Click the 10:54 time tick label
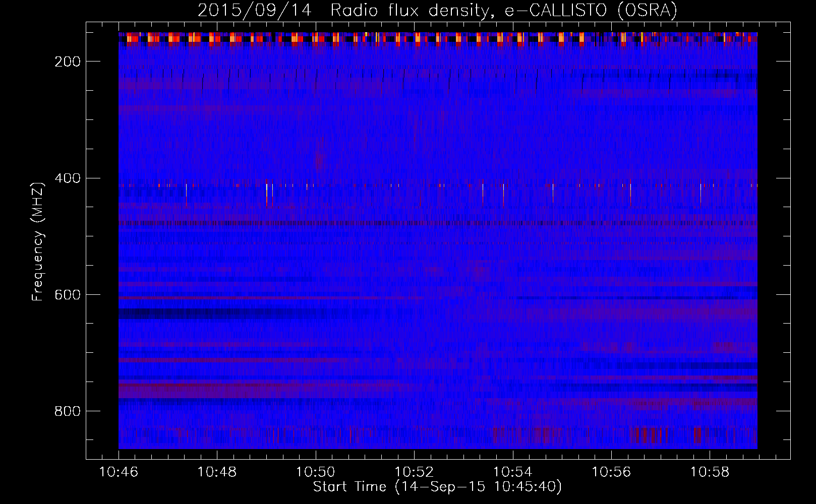 click(512, 472)
